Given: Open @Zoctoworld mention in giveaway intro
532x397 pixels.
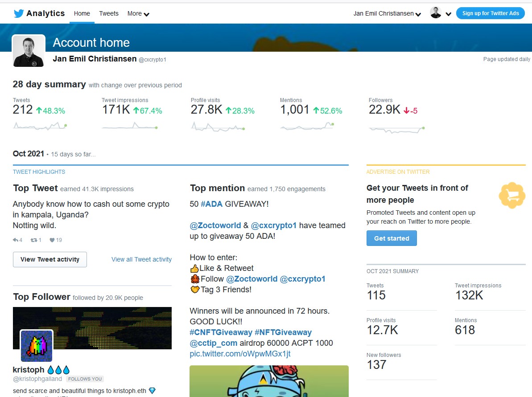Looking at the screenshot, I should pyautogui.click(x=215, y=225).
